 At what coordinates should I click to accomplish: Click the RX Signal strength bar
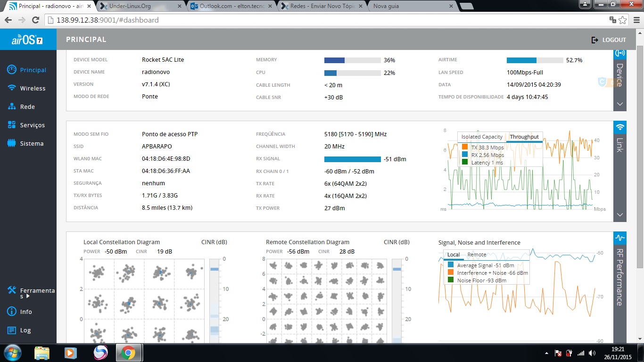point(353,159)
